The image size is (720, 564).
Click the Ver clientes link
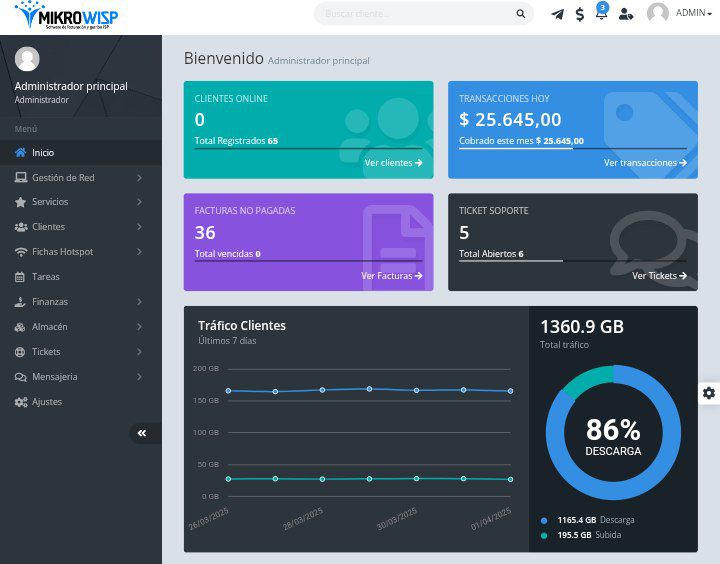pos(393,162)
